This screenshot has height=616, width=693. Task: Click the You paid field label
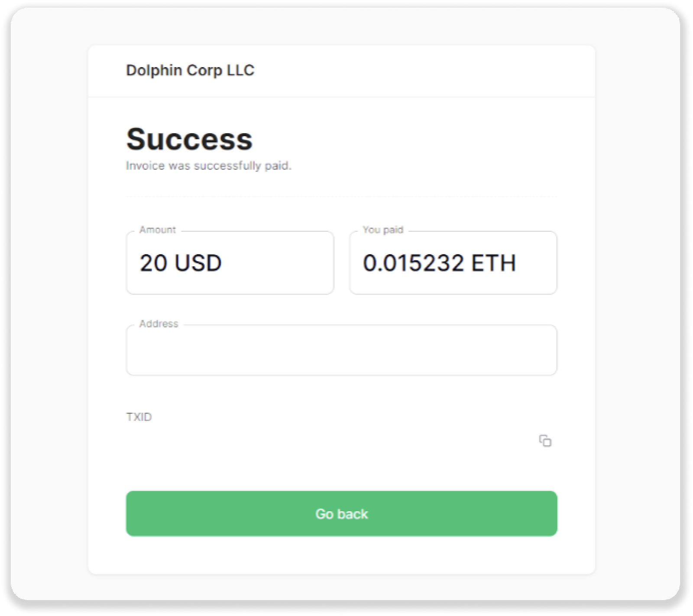[x=383, y=230]
